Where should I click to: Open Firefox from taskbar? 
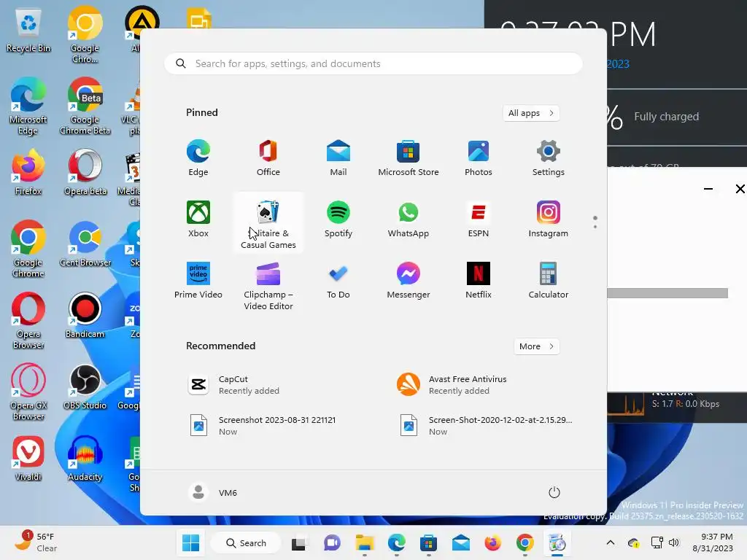pyautogui.click(x=492, y=542)
